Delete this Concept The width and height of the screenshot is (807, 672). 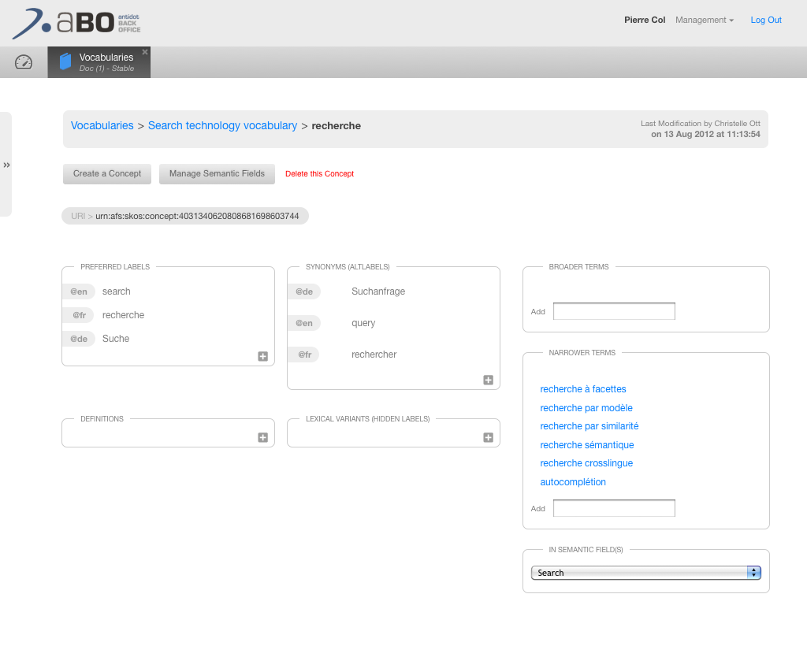[x=319, y=174]
